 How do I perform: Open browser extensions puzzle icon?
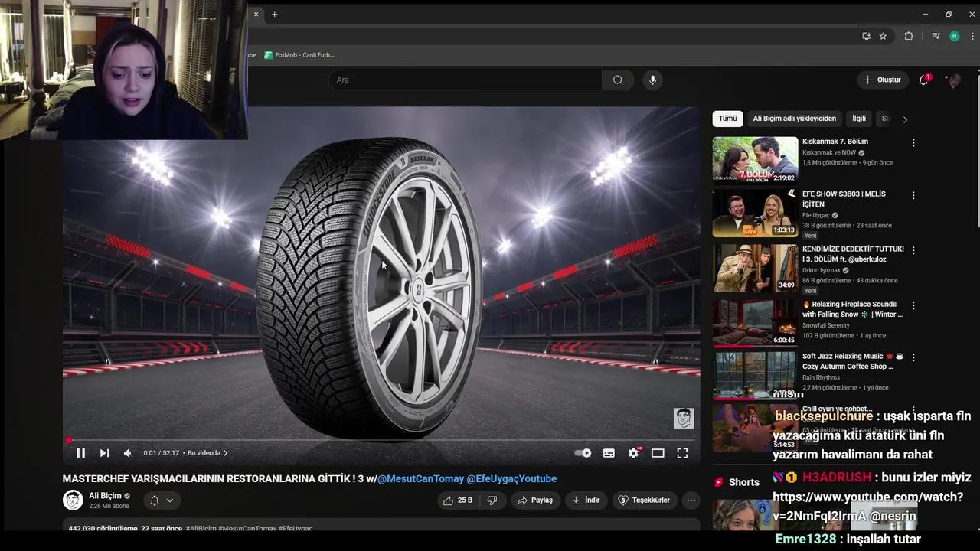tap(909, 36)
